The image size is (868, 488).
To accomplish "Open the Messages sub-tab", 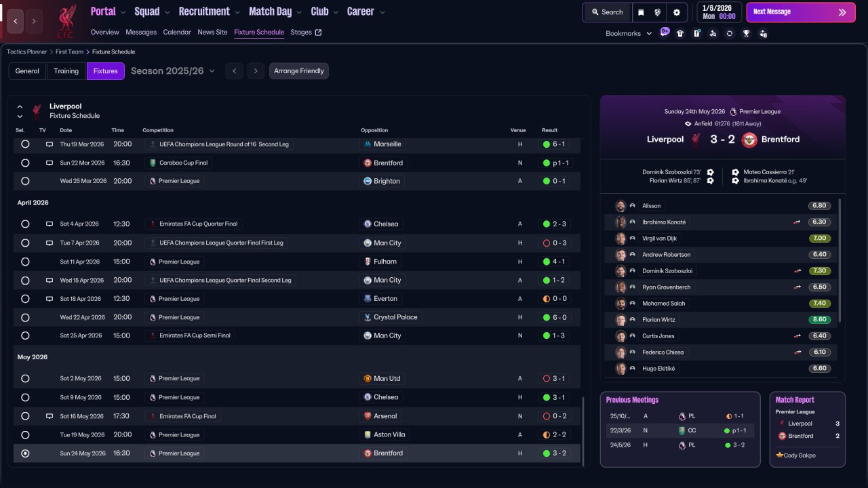I will click(x=141, y=33).
